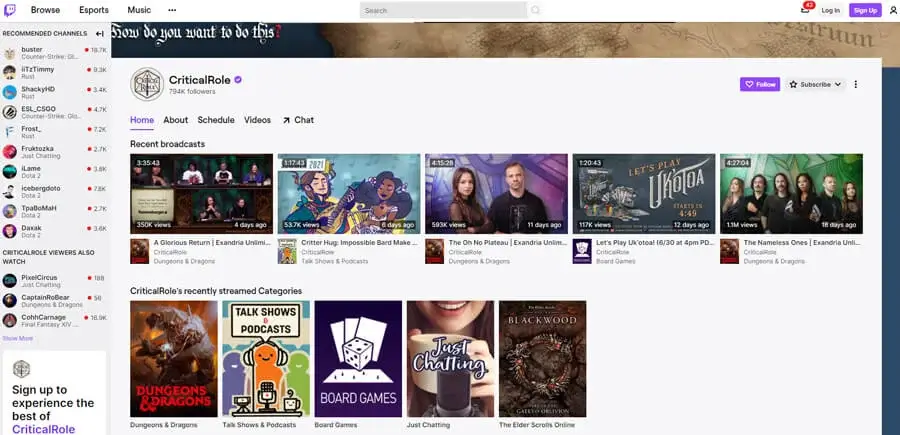Open Board Games category cover
Viewport: 900px width, 435px height.
coord(358,359)
